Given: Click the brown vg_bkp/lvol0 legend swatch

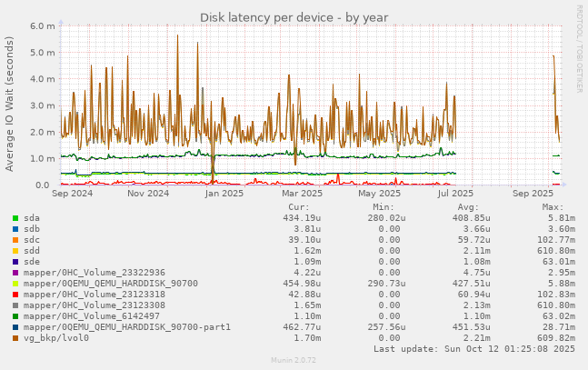Looking at the screenshot, I should [x=15, y=338].
